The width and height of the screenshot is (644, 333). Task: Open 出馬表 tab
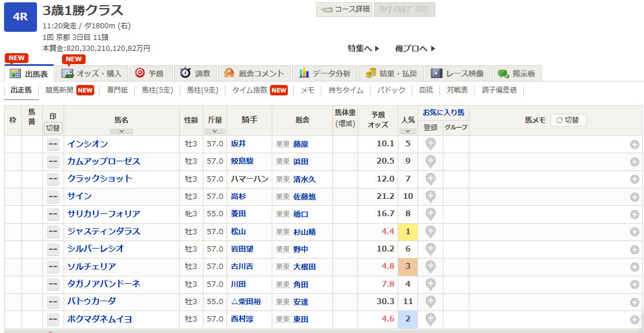coord(29,73)
